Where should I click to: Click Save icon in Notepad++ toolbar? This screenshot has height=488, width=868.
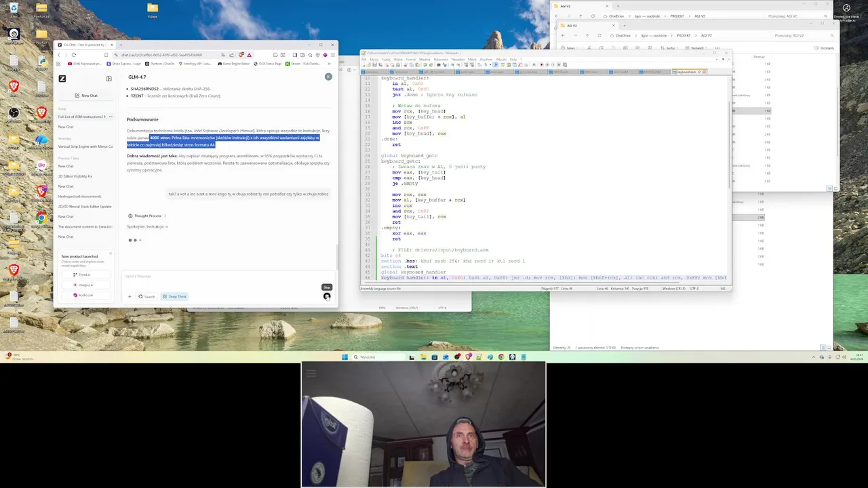(x=374, y=65)
